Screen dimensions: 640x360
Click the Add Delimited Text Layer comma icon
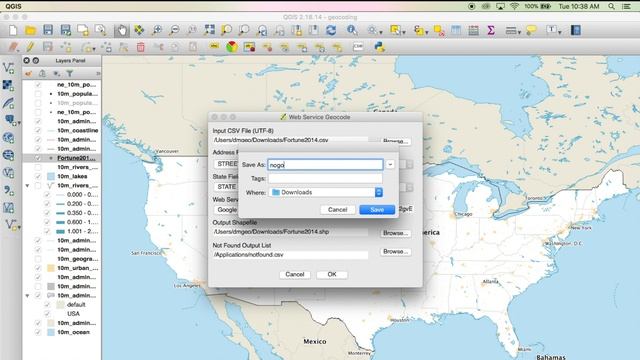(x=9, y=190)
